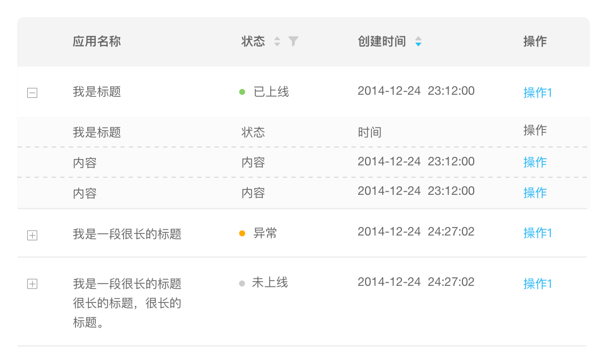Click the orange dot beside 异常
The height and width of the screenshot is (364, 608).
click(x=242, y=233)
